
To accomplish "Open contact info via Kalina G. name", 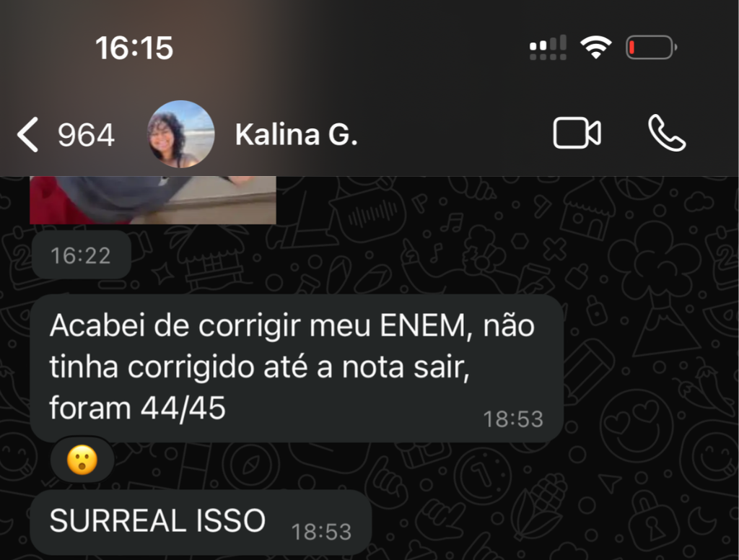I will (x=297, y=134).
